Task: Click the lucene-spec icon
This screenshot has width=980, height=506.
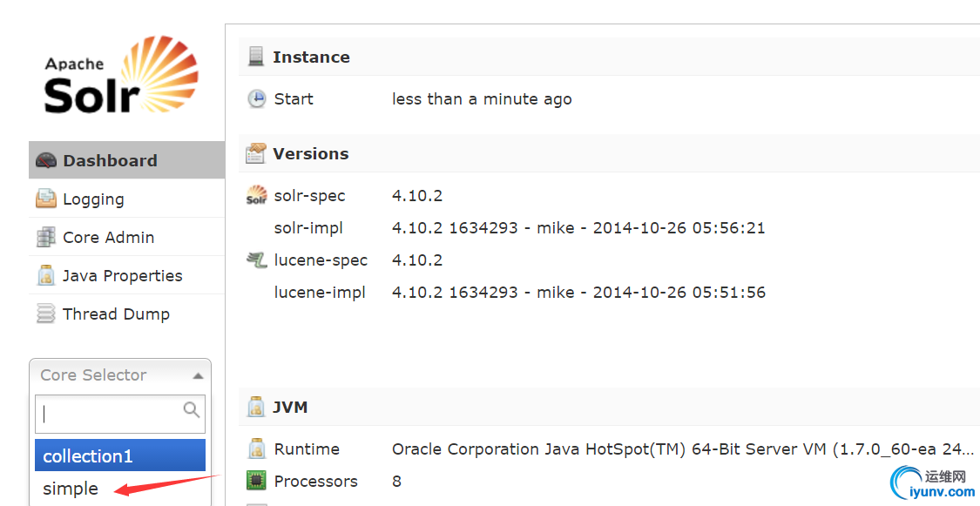Action: click(x=256, y=260)
